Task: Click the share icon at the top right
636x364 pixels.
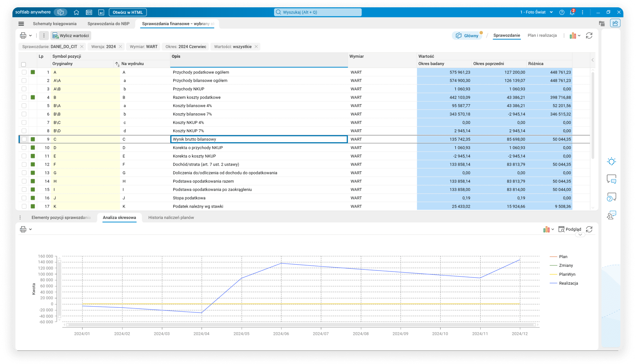Action: tap(615, 23)
